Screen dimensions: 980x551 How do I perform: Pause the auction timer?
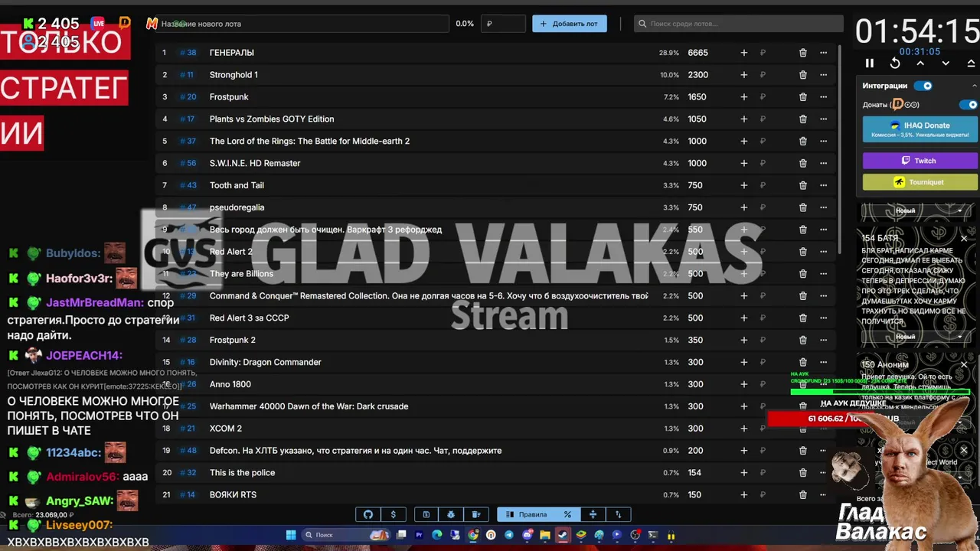click(870, 64)
